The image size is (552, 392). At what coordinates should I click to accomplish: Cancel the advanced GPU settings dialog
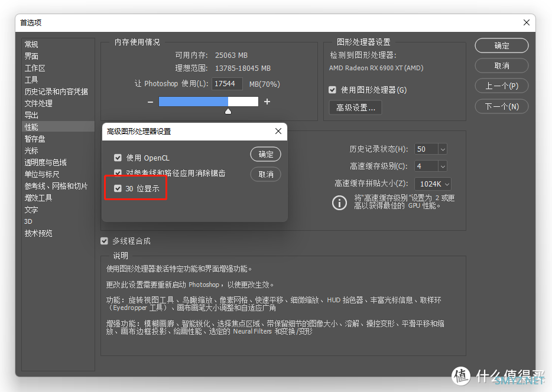click(x=266, y=174)
